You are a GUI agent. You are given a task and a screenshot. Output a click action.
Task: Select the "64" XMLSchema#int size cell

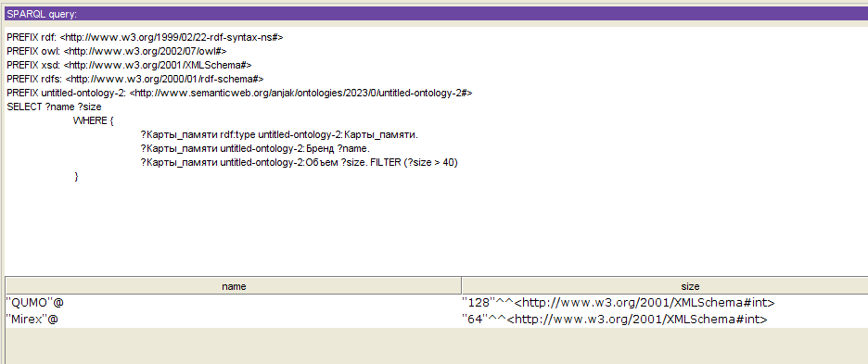click(x=665, y=320)
